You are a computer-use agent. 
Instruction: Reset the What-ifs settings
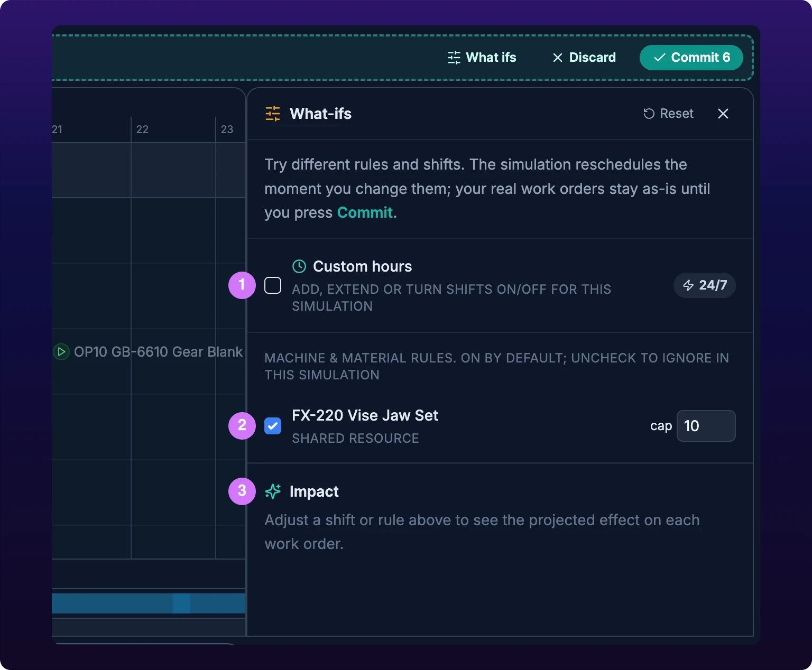click(x=668, y=114)
